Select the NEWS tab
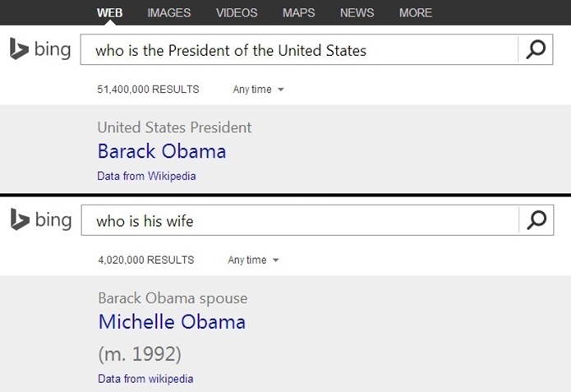 pyautogui.click(x=357, y=13)
